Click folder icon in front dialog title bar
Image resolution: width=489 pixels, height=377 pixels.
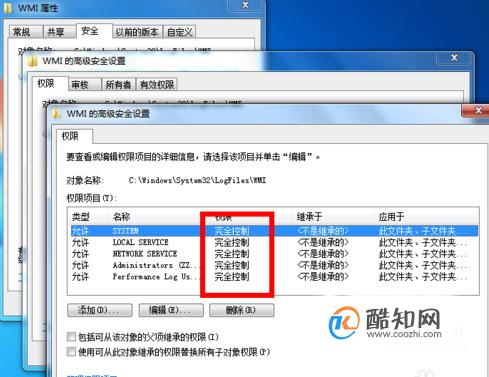click(56, 114)
